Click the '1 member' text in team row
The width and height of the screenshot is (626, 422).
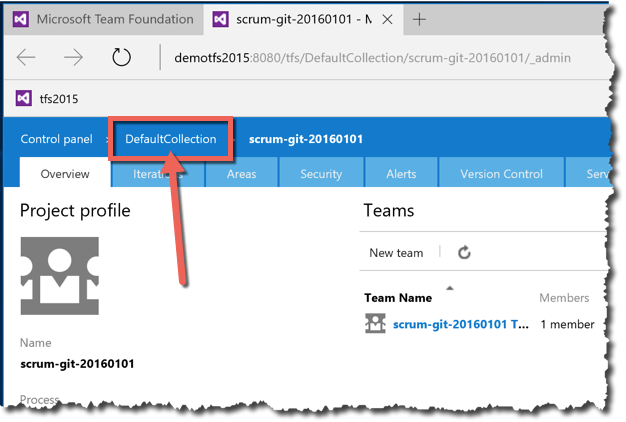click(x=567, y=324)
